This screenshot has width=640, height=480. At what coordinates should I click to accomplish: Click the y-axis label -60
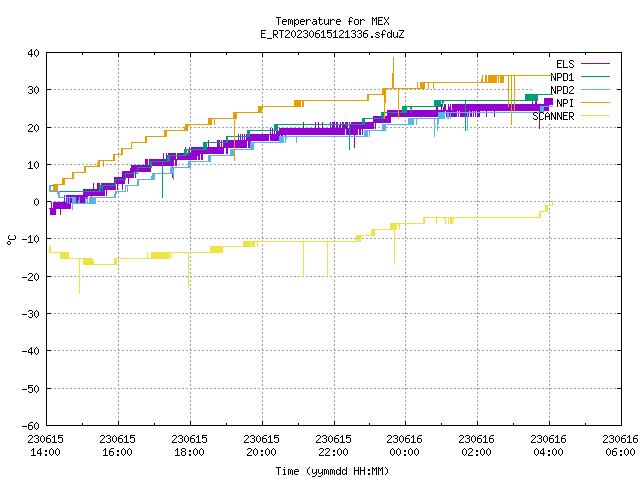tap(31, 426)
